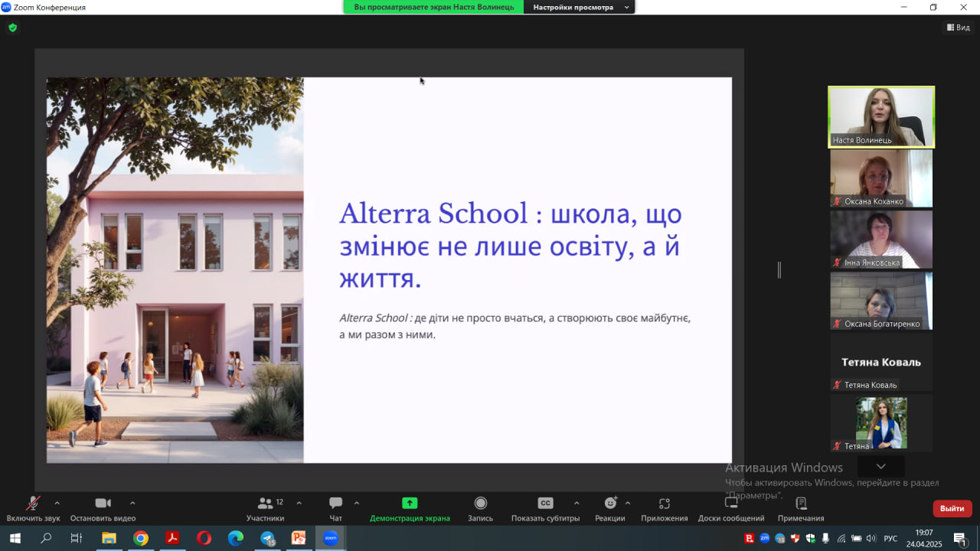Expand chat options arrow
The image size is (980, 551).
(356, 503)
